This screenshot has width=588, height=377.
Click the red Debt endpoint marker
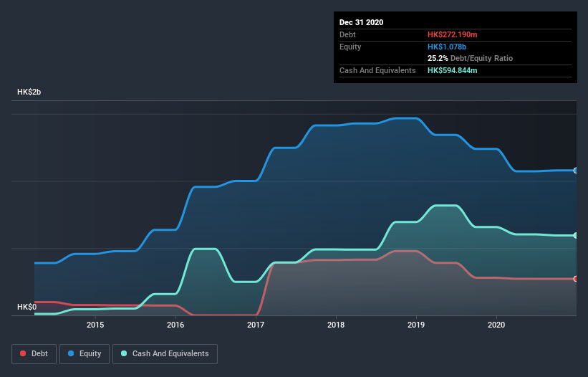576,279
